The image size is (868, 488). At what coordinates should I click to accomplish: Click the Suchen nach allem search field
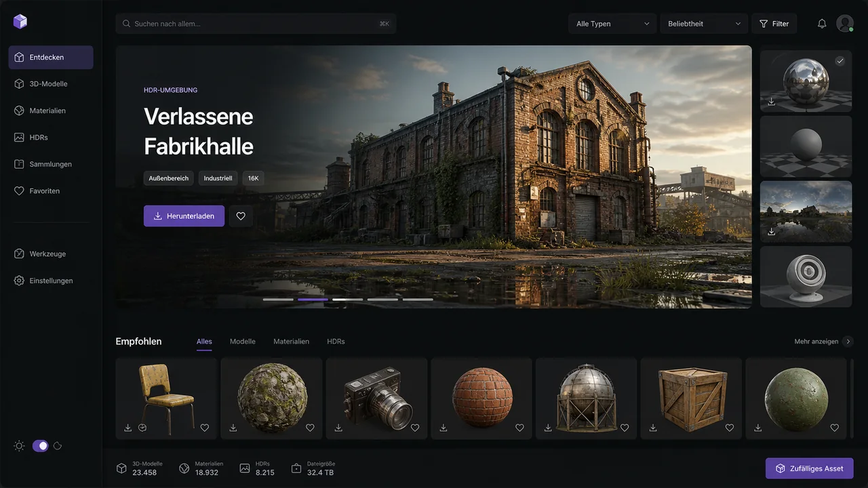point(256,24)
